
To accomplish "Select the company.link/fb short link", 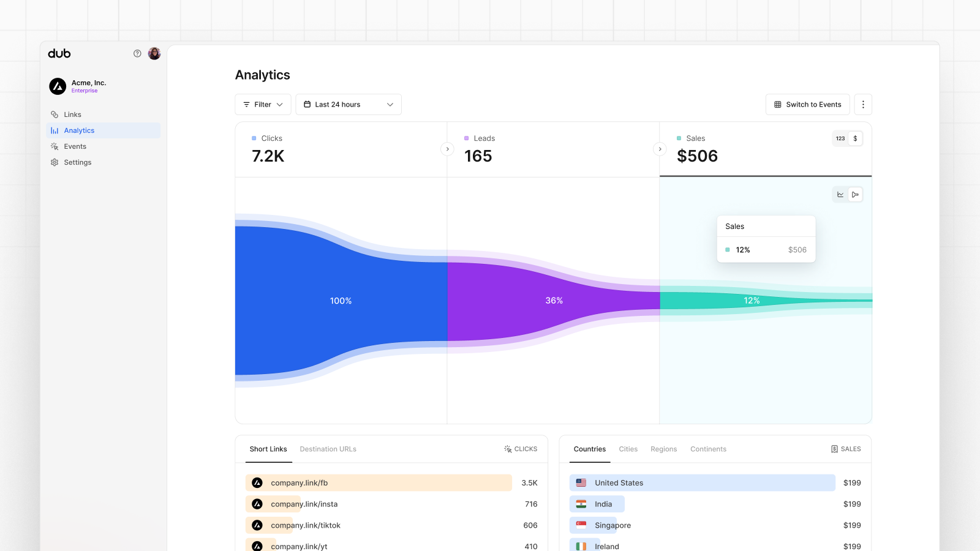I will (x=300, y=482).
